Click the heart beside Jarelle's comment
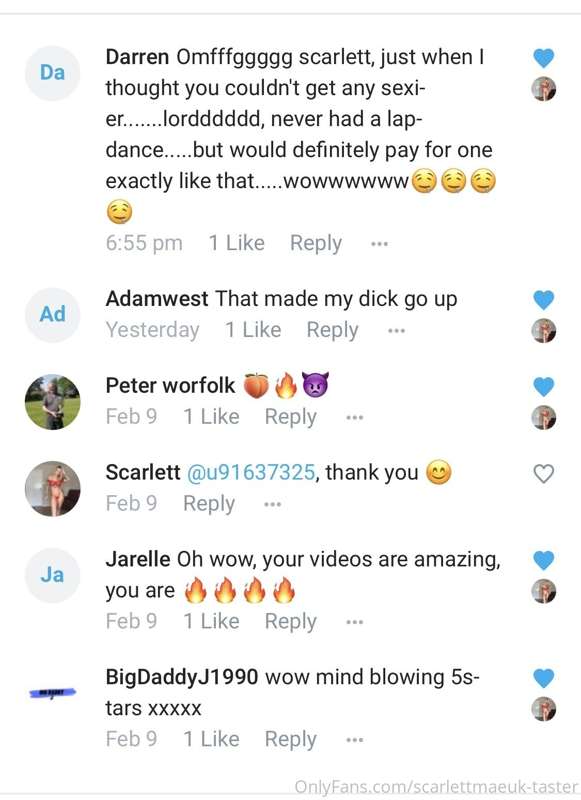This screenshot has height=800, width=581. (x=543, y=560)
